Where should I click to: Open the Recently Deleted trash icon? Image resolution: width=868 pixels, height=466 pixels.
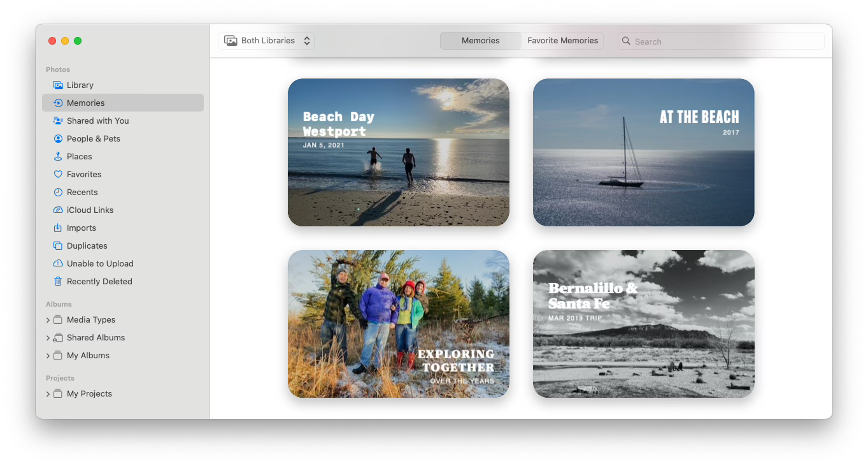pyautogui.click(x=58, y=281)
